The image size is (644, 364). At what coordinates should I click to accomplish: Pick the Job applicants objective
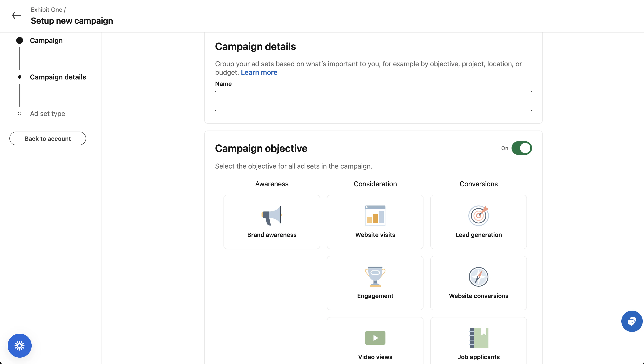478,344
